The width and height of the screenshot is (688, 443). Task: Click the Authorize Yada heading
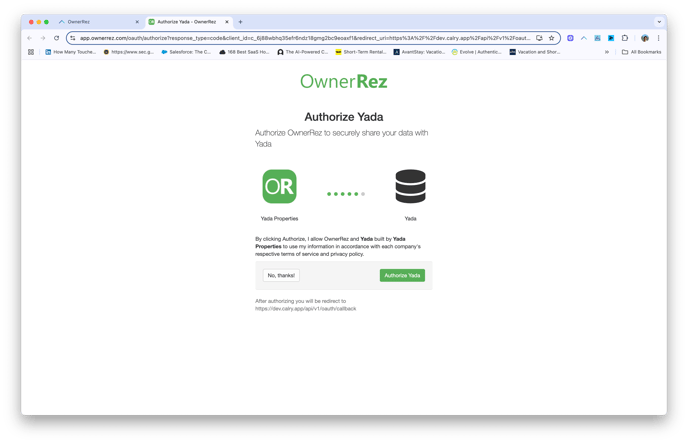click(344, 117)
